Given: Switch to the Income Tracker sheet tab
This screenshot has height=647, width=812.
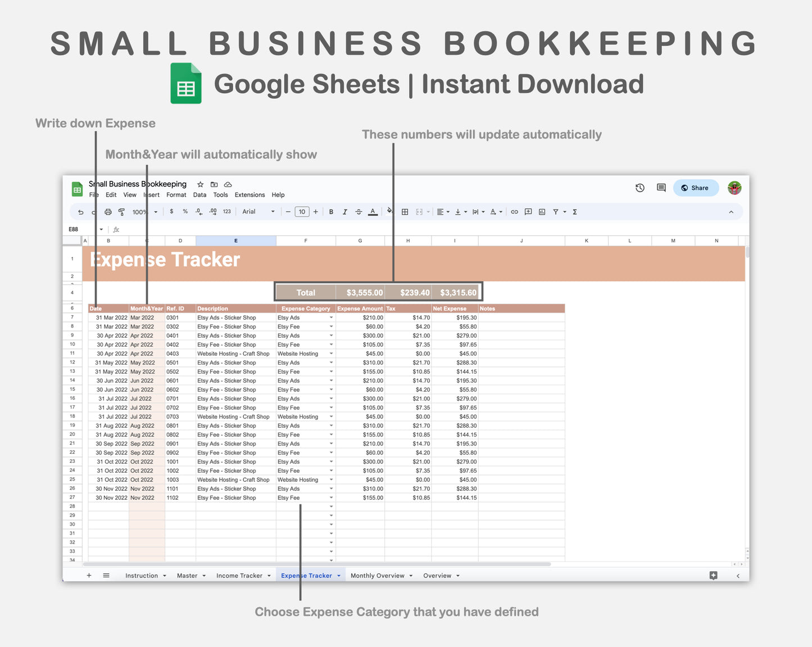Looking at the screenshot, I should click(x=240, y=575).
